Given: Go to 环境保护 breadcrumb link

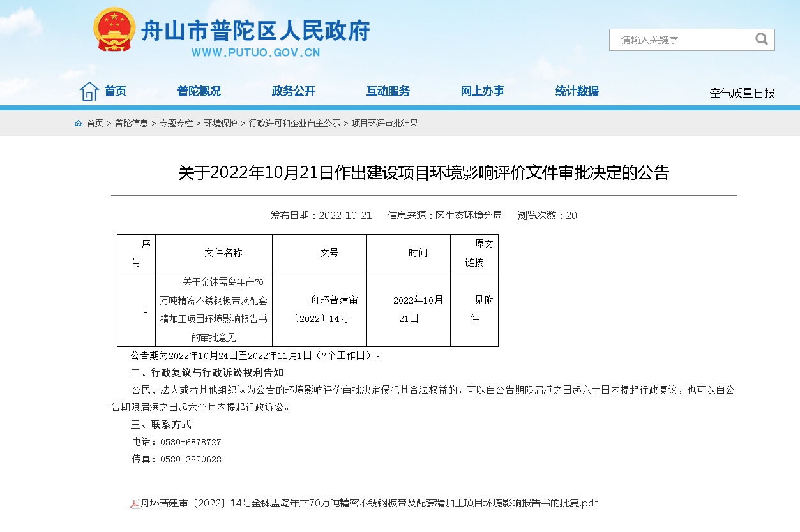Looking at the screenshot, I should point(220,123).
